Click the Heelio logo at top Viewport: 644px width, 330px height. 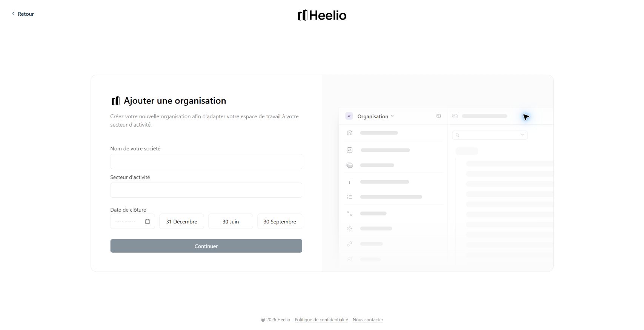click(322, 15)
